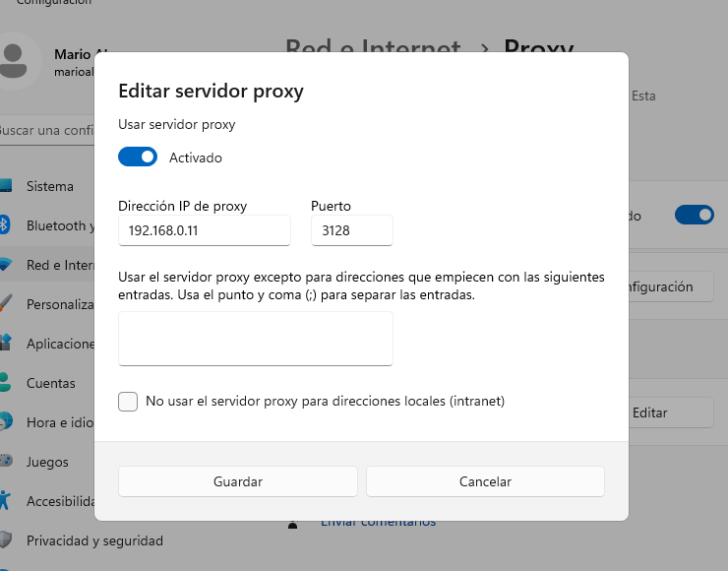This screenshot has height=571, width=728.
Task: Click the Dirección IP de proxy field
Action: click(205, 230)
